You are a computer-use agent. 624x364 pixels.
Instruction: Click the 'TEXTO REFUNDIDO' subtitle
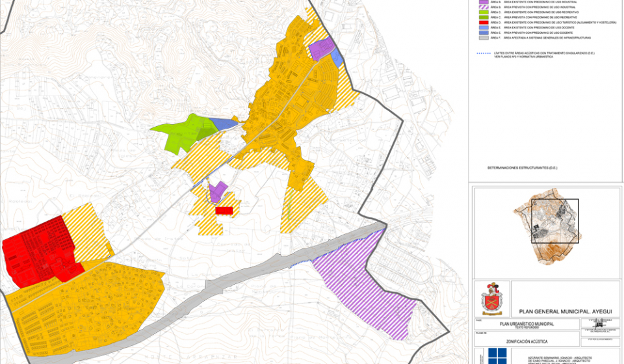pyautogui.click(x=527, y=328)
